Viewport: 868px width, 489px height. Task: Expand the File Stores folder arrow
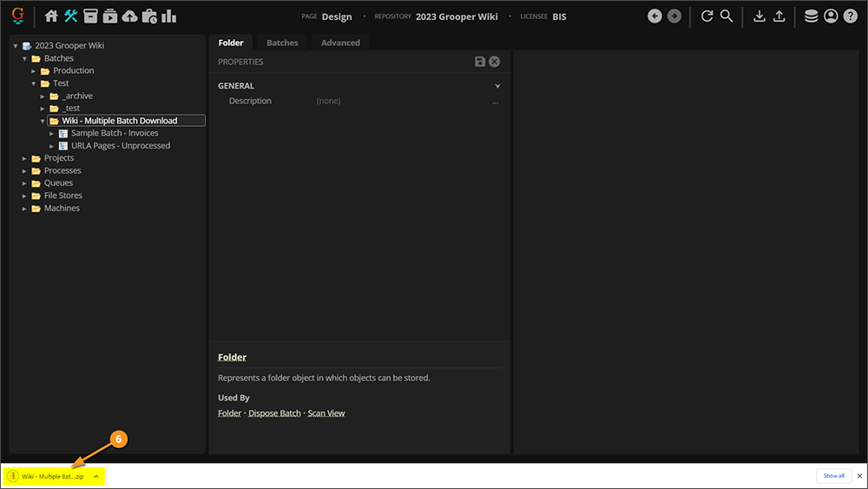pyautogui.click(x=24, y=196)
